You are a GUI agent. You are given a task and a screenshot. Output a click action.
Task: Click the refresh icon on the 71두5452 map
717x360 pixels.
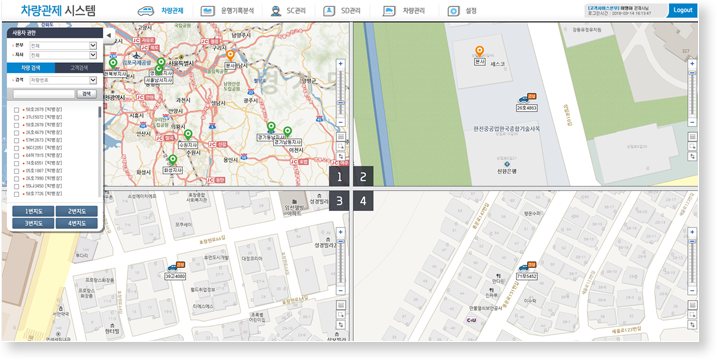click(693, 325)
